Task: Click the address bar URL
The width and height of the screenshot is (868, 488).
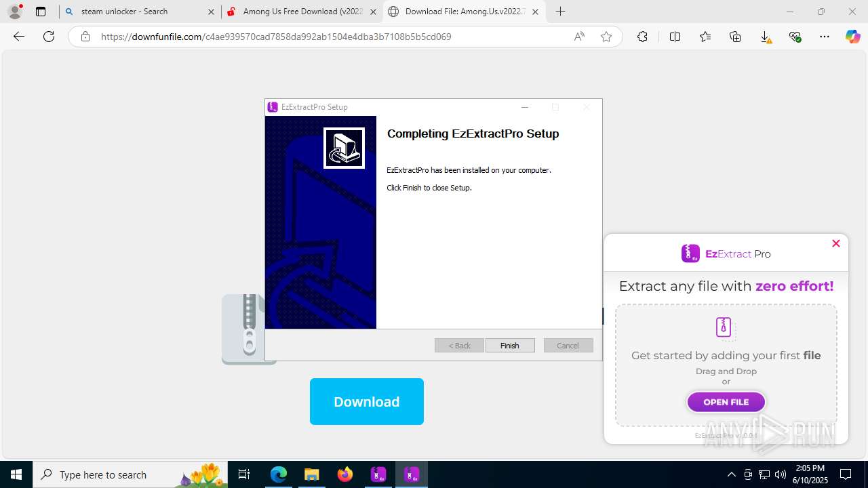Action: [276, 37]
